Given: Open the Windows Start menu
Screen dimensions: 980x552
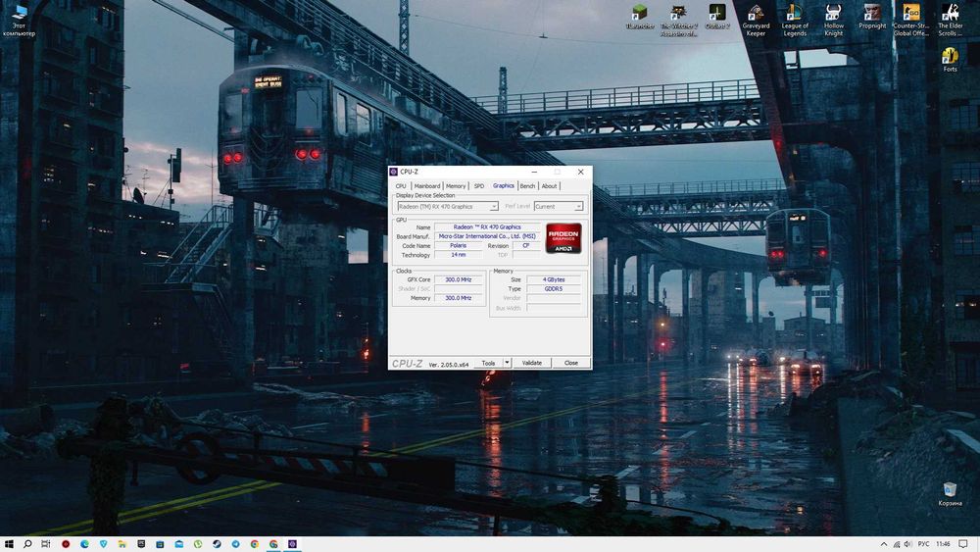Looking at the screenshot, I should (9, 544).
